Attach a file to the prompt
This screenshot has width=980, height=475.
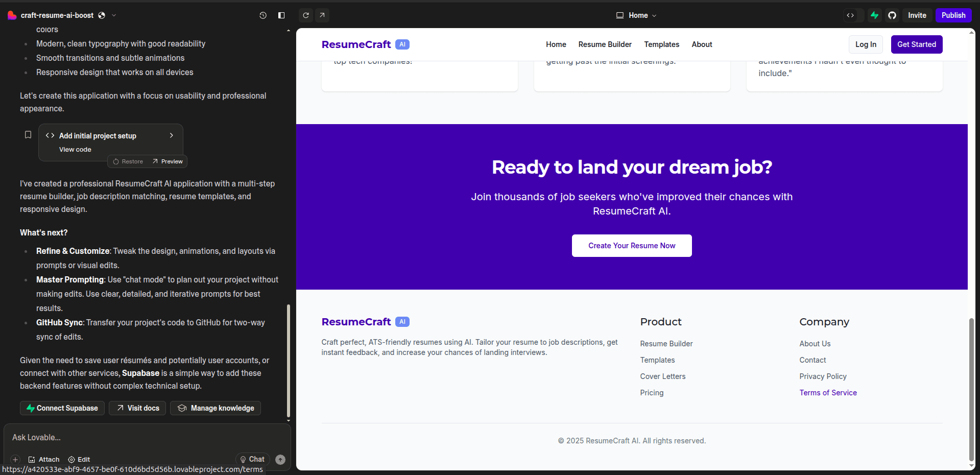pyautogui.click(x=44, y=460)
